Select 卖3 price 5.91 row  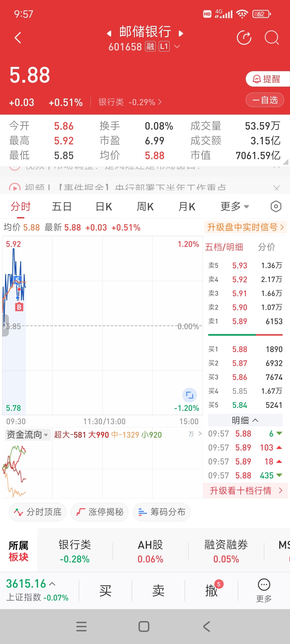(245, 293)
